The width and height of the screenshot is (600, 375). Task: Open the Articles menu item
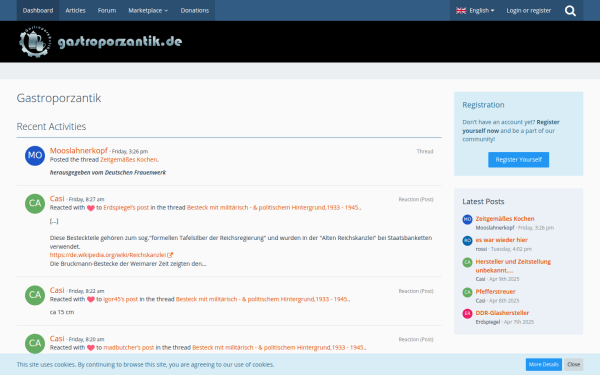[75, 11]
